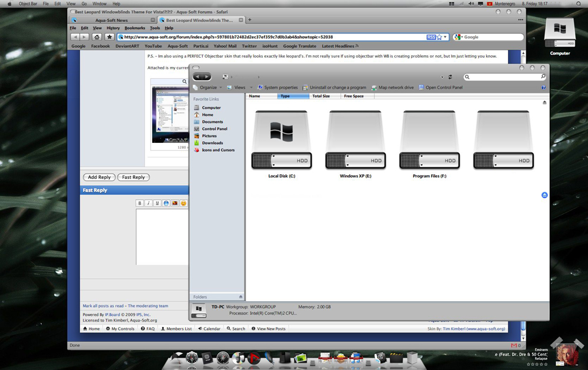Insert link icon in Fast Reply toolbar
Viewport: 588px width, 370px height.
[x=166, y=203]
